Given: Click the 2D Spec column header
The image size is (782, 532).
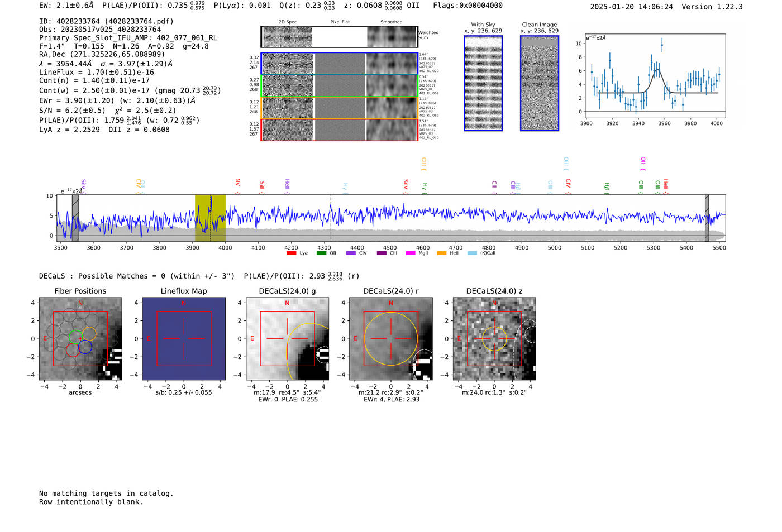Looking at the screenshot, I should click(x=288, y=22).
